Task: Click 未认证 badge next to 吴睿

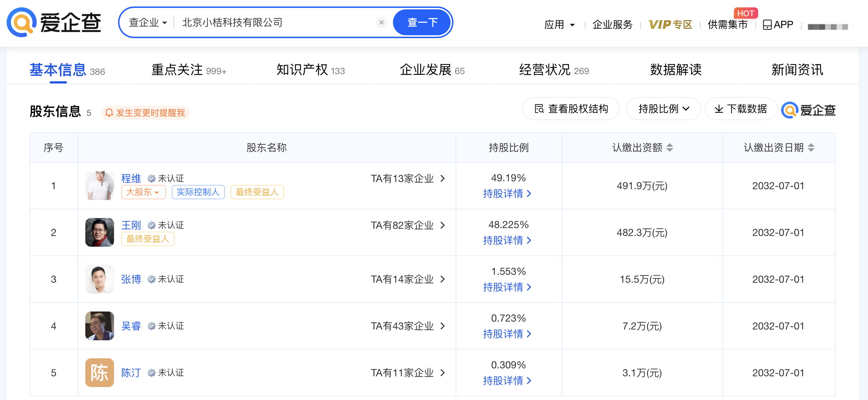Action: tap(166, 326)
